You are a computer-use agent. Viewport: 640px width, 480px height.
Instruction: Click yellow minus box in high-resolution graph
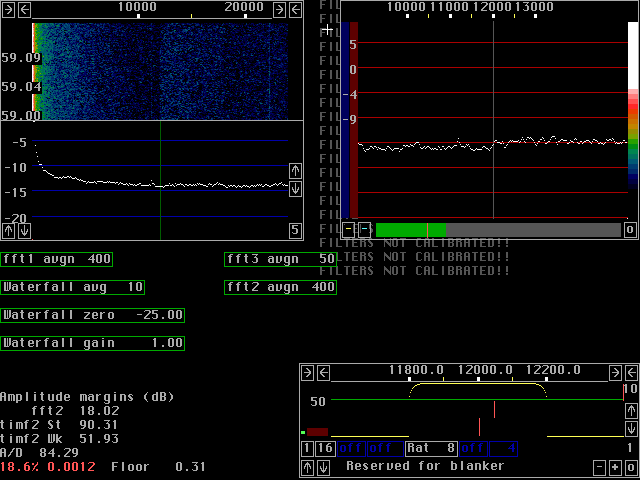348,230
